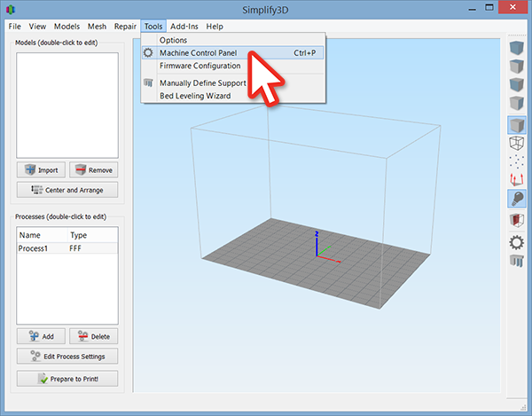Click Center and Arrange button
The height and width of the screenshot is (416, 532).
[x=67, y=190]
